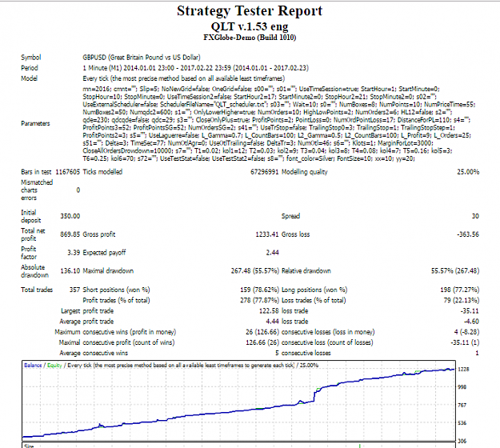Click gross loss value '-363.56'
Image resolution: width=500 pixels, height=448 pixels.
pyautogui.click(x=468, y=234)
